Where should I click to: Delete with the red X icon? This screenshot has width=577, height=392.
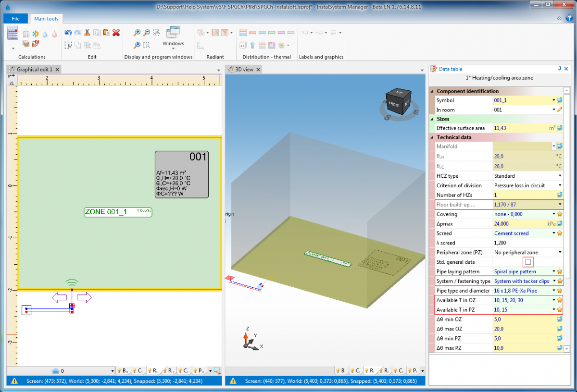point(116,33)
